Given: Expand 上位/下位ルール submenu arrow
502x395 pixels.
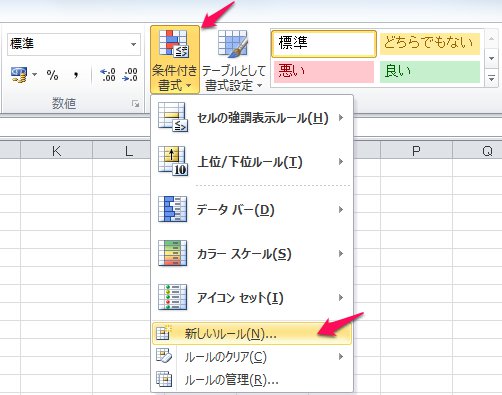Looking at the screenshot, I should pos(341,162).
